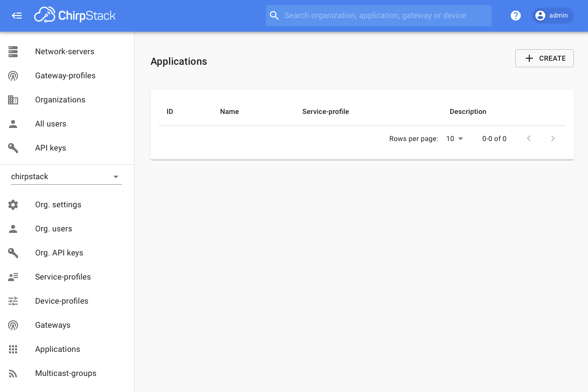Open the help question mark icon
The height and width of the screenshot is (392, 588).
tap(515, 16)
